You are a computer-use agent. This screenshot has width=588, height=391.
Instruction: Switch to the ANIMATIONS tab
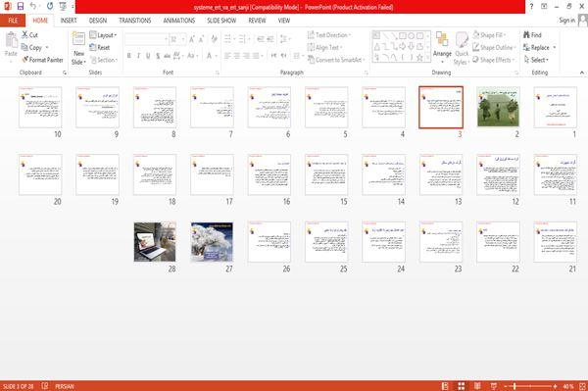(x=179, y=21)
